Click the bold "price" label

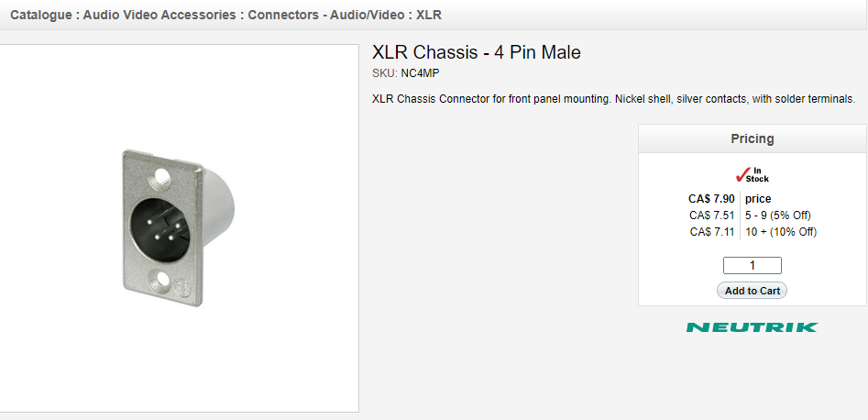[758, 199]
